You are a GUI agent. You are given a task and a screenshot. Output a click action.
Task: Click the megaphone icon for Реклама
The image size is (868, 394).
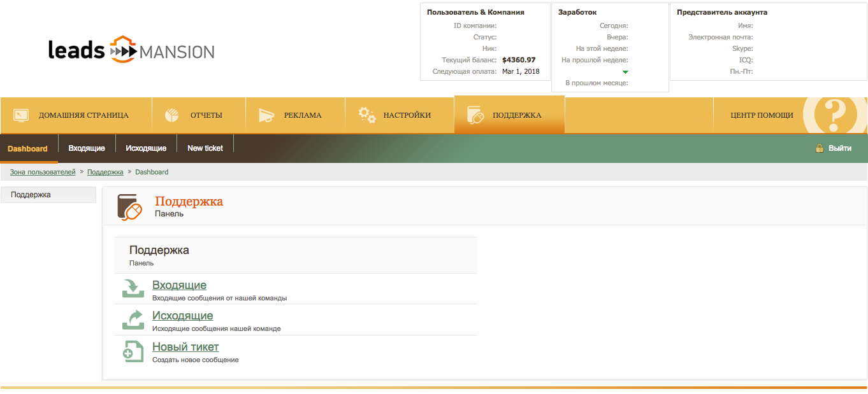click(x=266, y=115)
